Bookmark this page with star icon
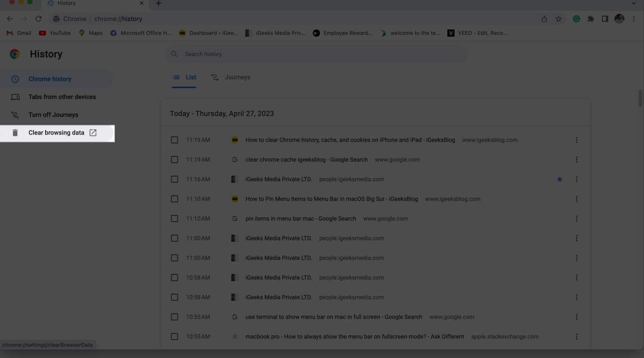Screen dimensions: 644x358 point(559,19)
